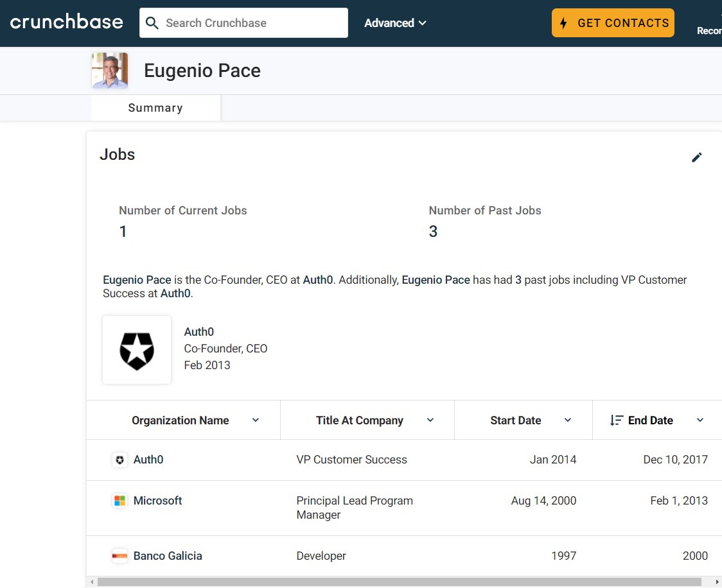Select VP Customer Success title cell
Screen dimensions: 722x588
tap(352, 460)
